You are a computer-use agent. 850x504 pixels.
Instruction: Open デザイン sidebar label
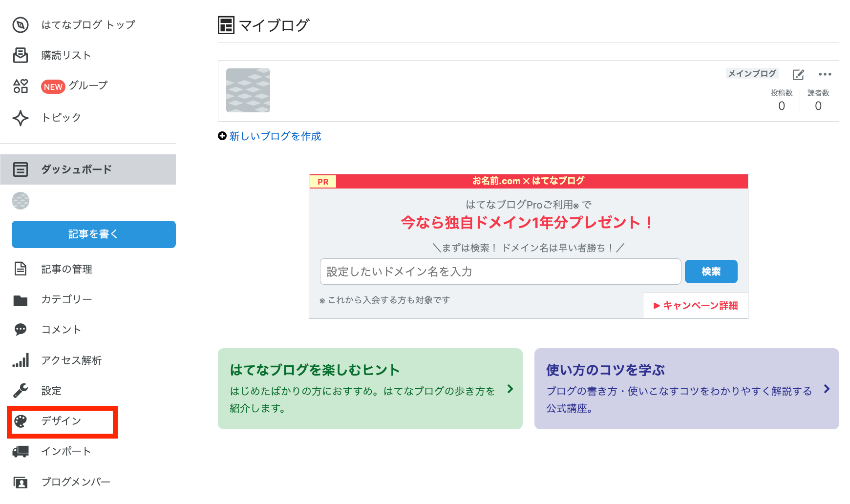point(62,421)
